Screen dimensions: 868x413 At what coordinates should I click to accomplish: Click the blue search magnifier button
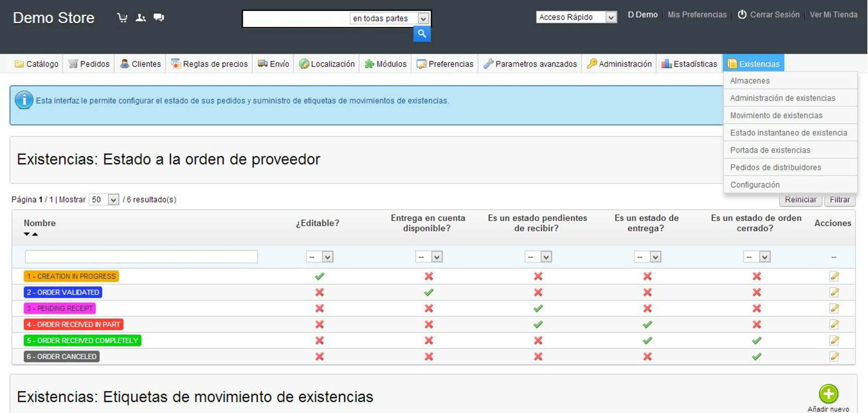[x=422, y=34]
